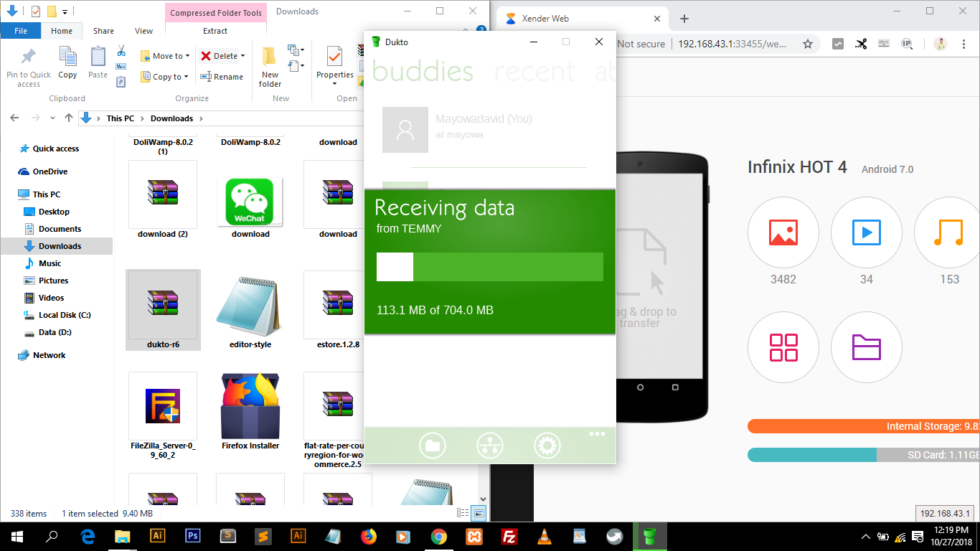Screen dimensions: 980x551
Task: Open Quick access in navigation pane
Action: (56, 149)
